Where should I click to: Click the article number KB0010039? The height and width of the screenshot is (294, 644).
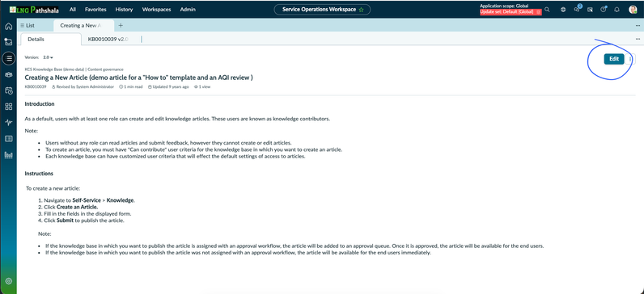pos(36,87)
